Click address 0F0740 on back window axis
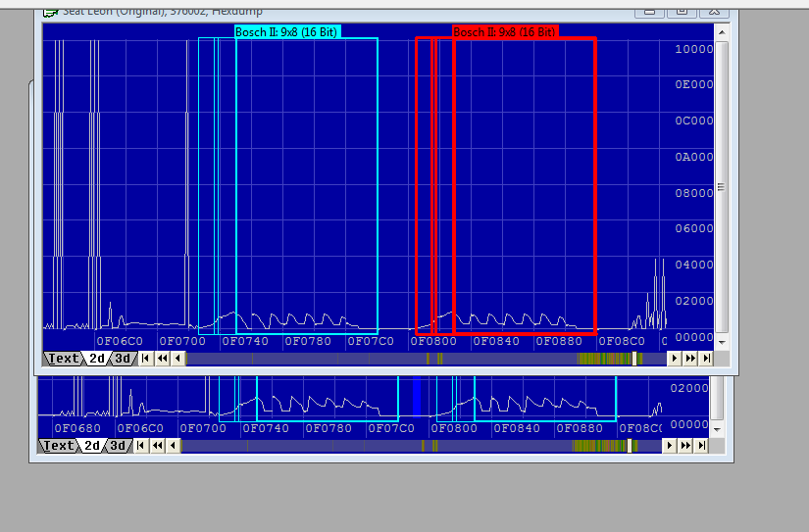This screenshot has width=809, height=532. click(x=266, y=428)
